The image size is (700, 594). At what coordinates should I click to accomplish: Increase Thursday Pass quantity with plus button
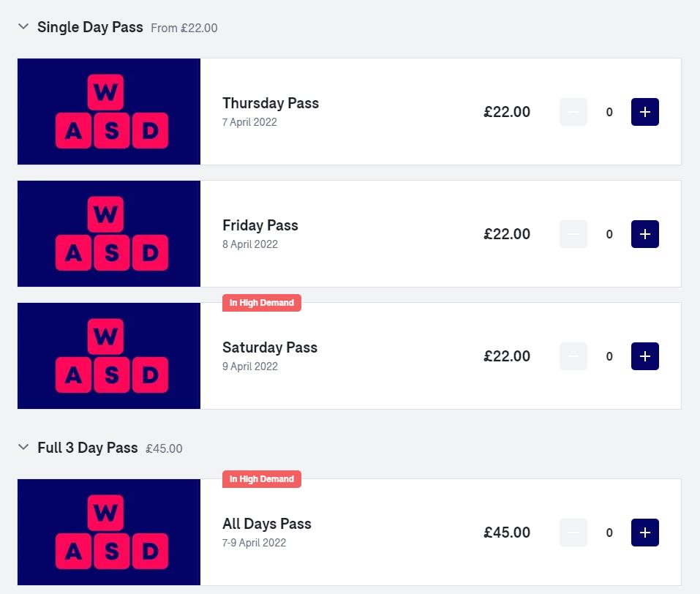coord(644,112)
